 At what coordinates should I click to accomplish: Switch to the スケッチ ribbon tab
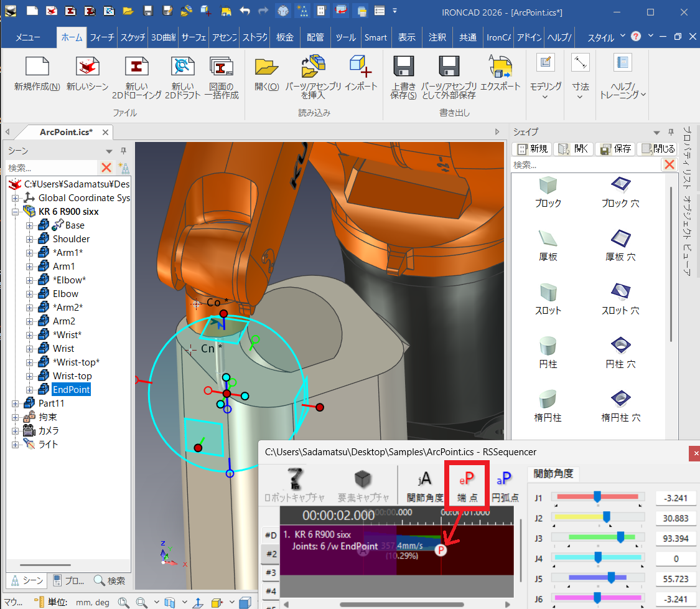(133, 37)
